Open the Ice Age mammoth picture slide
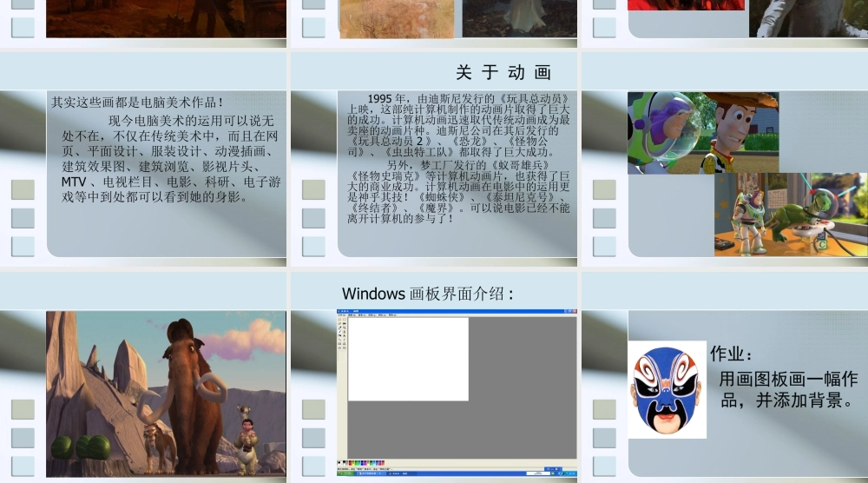The image size is (868, 483). click(166, 394)
